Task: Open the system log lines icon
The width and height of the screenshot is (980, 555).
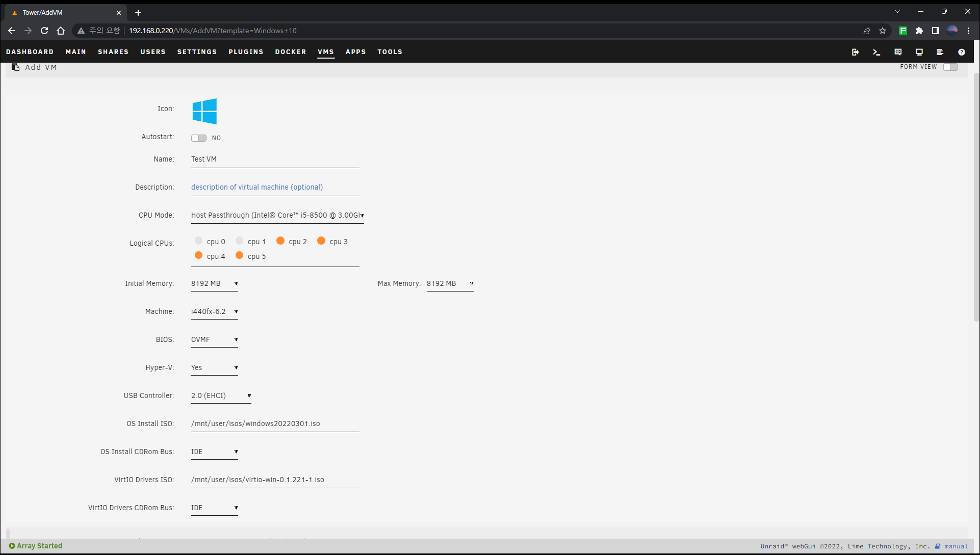Action: (x=940, y=52)
